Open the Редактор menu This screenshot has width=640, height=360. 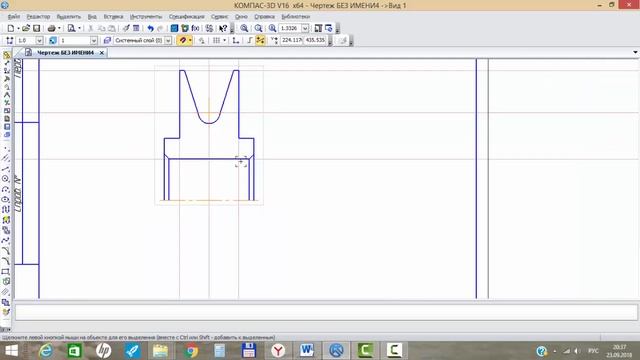(38, 17)
